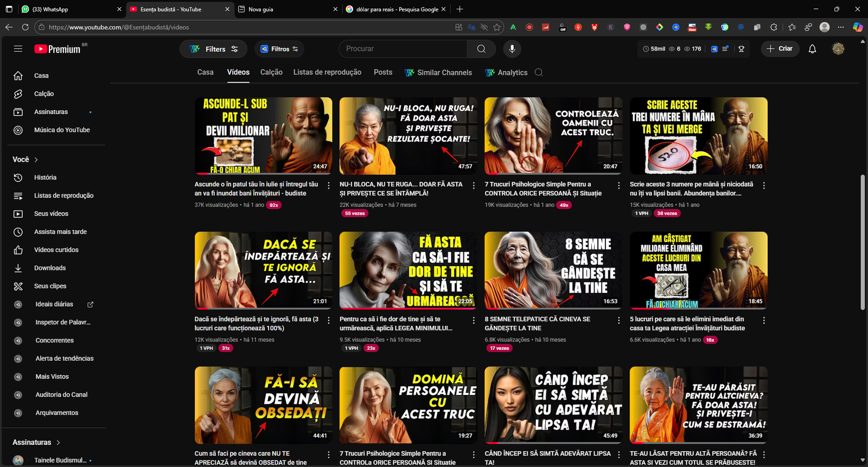
Task: Start voice search with the microphone icon
Action: (512, 49)
